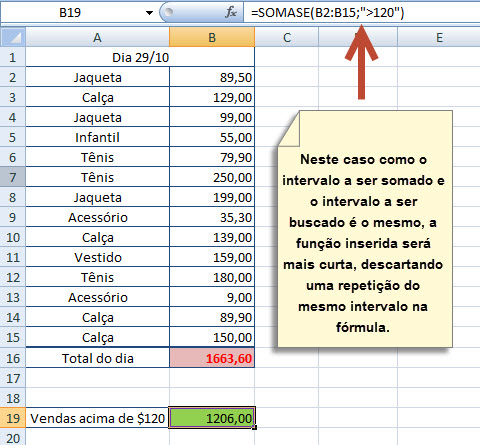The height and width of the screenshot is (445, 480).
Task: Select column E header
Action: (x=439, y=37)
